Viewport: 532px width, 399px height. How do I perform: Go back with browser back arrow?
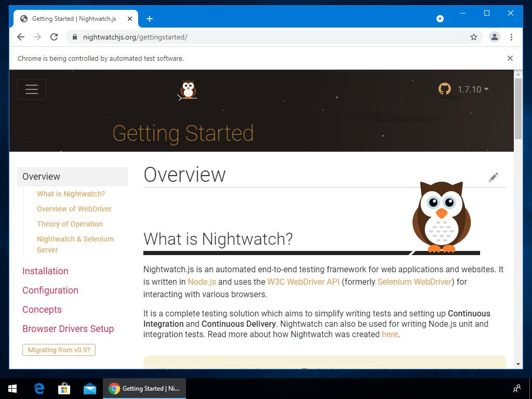point(21,37)
